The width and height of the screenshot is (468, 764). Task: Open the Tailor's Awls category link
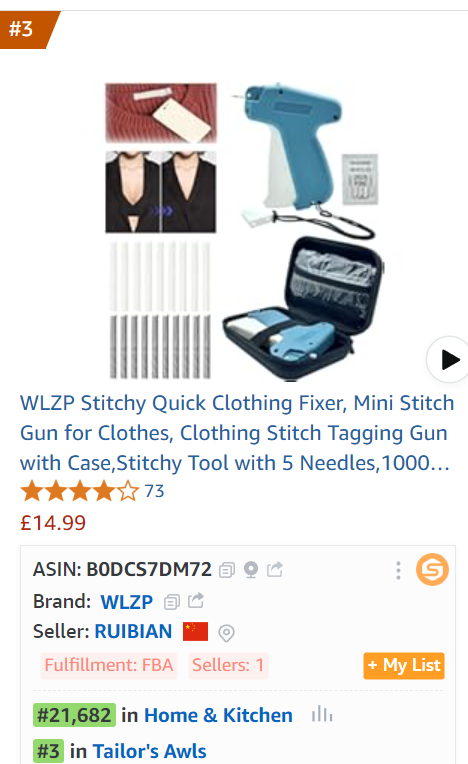(x=150, y=751)
